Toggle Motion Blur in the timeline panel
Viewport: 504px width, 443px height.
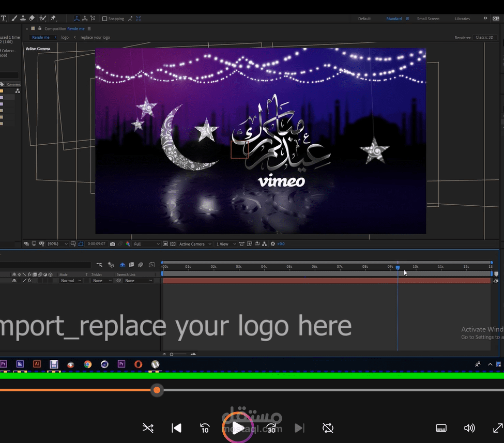tap(123, 265)
